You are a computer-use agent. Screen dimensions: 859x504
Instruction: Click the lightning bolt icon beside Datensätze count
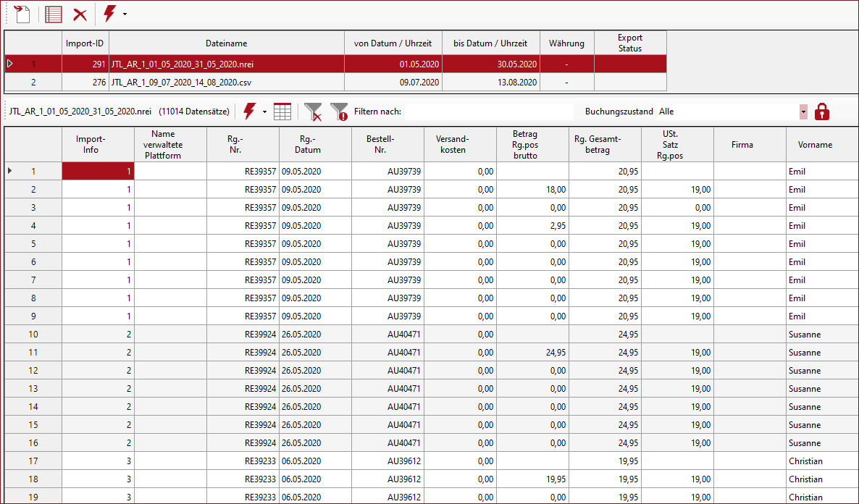pos(250,112)
